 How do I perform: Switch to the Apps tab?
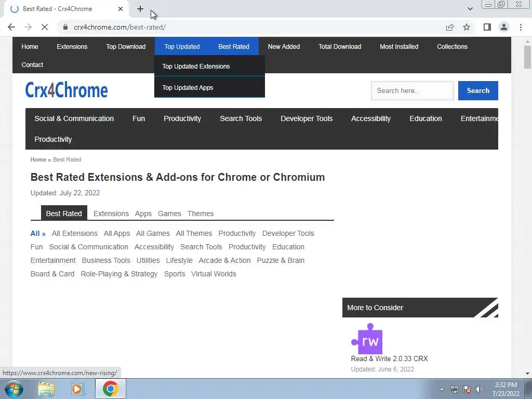click(x=143, y=214)
